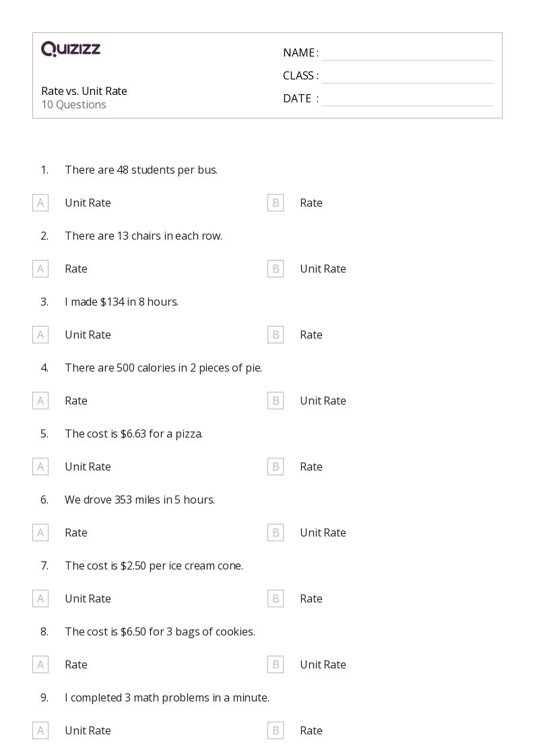The image size is (535, 756).
Task: Select answer B for question 1
Action: (276, 203)
